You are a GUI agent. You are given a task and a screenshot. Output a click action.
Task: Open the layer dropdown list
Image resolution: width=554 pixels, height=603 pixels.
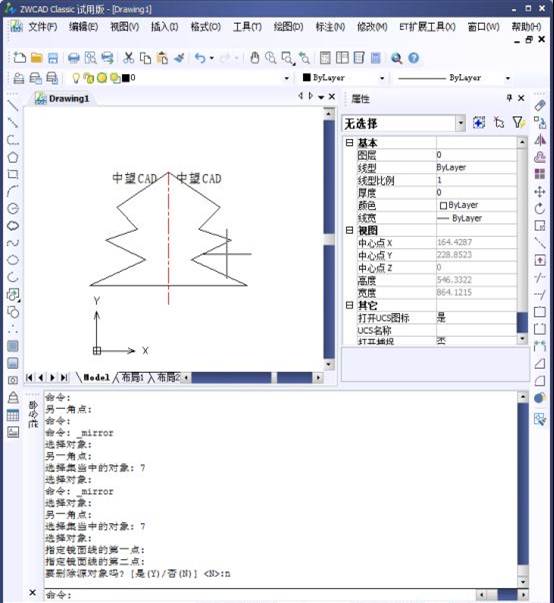[286, 78]
